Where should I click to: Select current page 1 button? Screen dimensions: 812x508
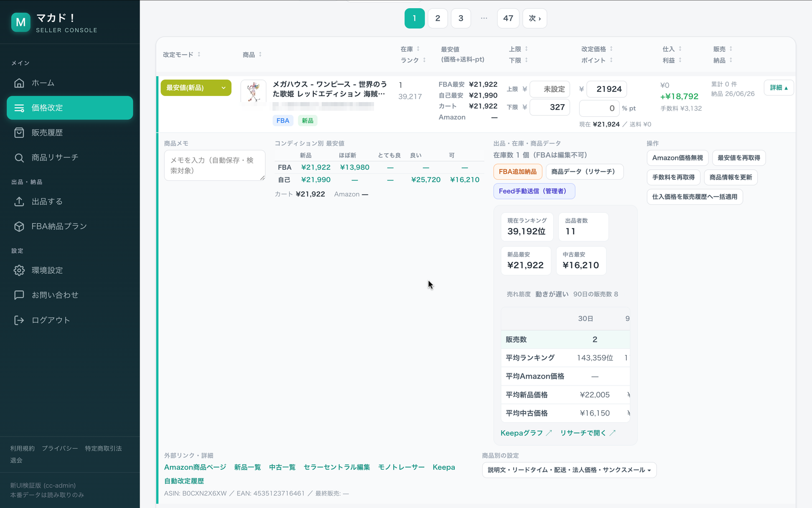[x=415, y=18]
